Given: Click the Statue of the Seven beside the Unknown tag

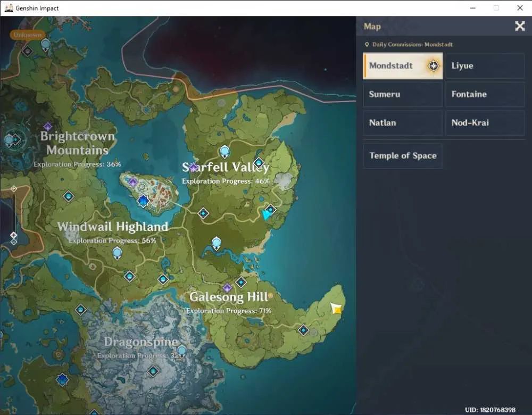Looking at the screenshot, I should [45, 45].
